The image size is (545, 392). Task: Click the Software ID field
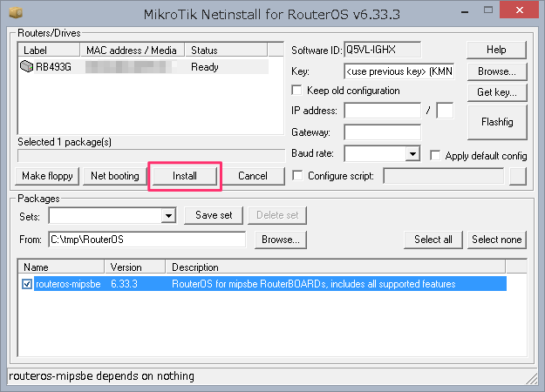[x=382, y=50]
